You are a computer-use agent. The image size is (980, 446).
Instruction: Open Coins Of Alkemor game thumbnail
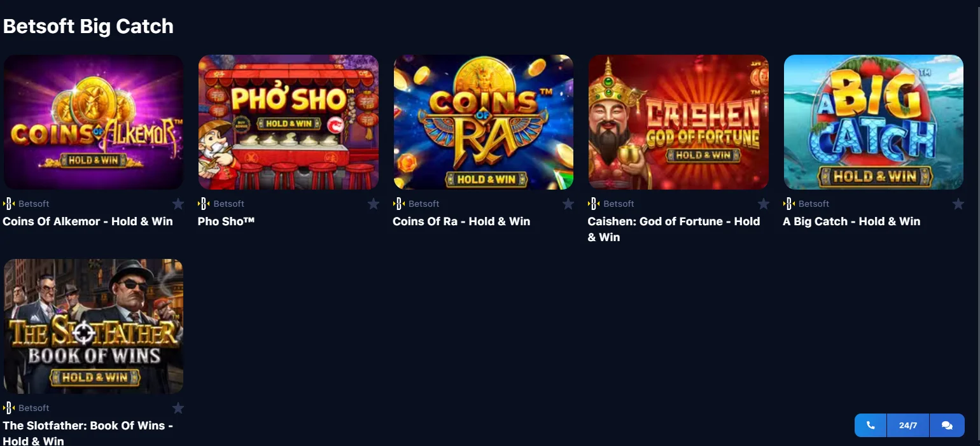pyautogui.click(x=94, y=122)
